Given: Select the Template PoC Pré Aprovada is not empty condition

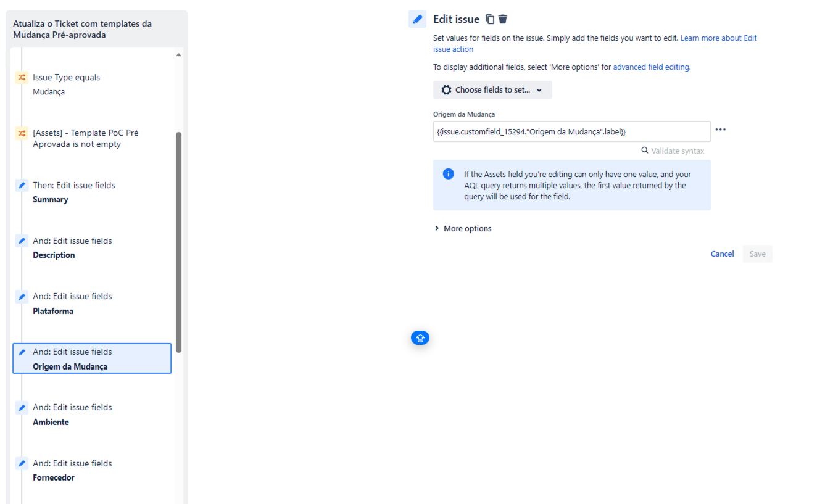Looking at the screenshot, I should point(91,139).
